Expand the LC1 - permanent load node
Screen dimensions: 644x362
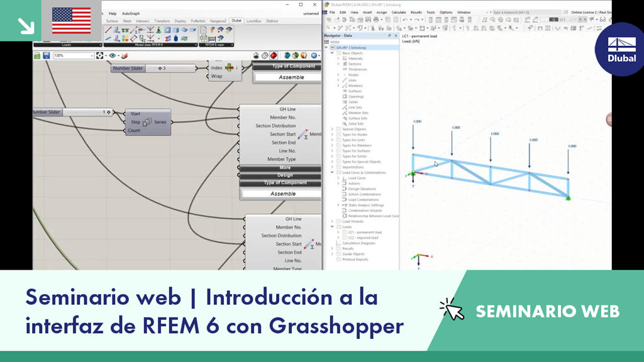tap(338, 233)
